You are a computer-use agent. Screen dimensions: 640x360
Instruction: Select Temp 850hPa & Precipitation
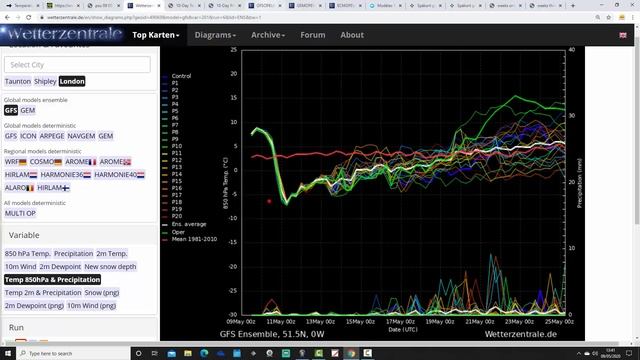click(x=52, y=280)
